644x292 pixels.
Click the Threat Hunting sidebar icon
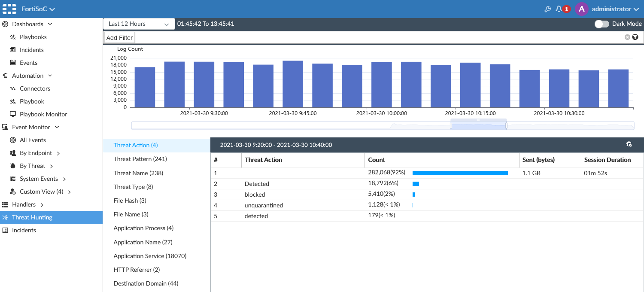point(5,218)
